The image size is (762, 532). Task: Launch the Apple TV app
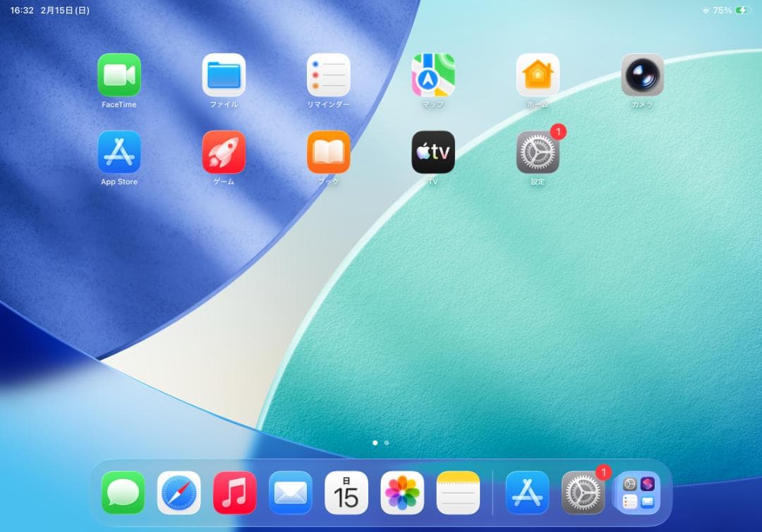click(x=433, y=152)
